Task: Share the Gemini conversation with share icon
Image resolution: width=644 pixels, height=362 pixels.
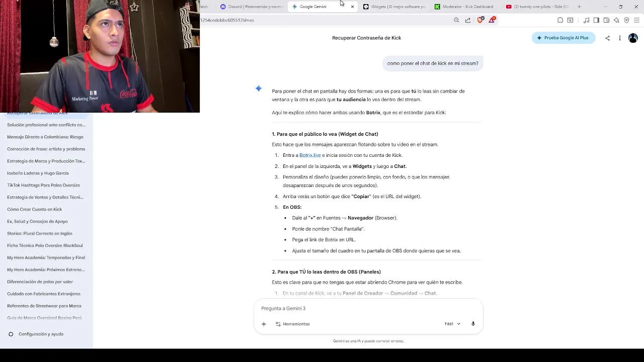Action: pos(607,38)
